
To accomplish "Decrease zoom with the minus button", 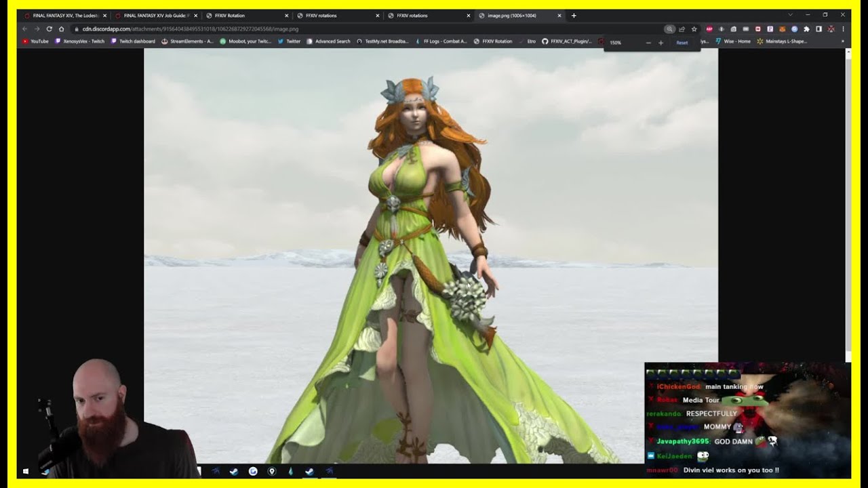I will click(648, 43).
